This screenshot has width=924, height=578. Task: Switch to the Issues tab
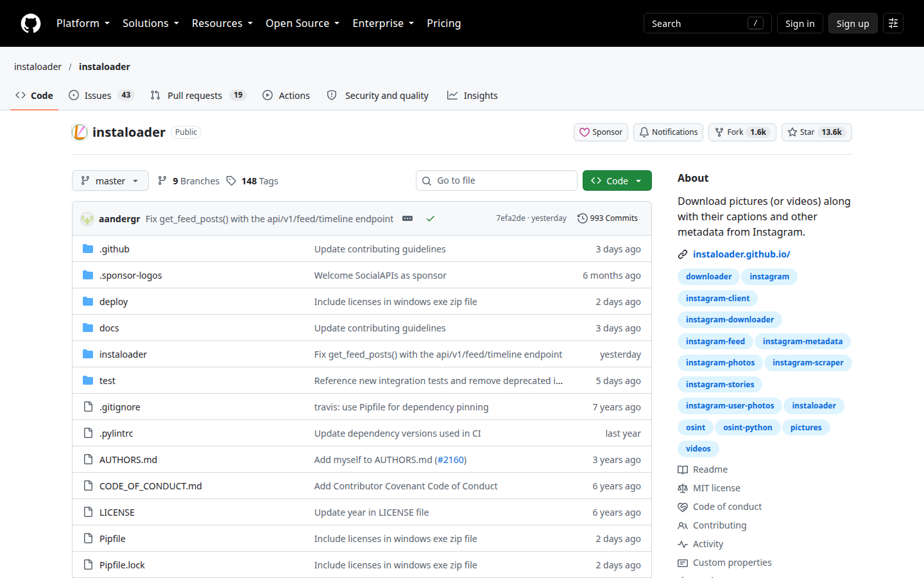[x=101, y=96]
